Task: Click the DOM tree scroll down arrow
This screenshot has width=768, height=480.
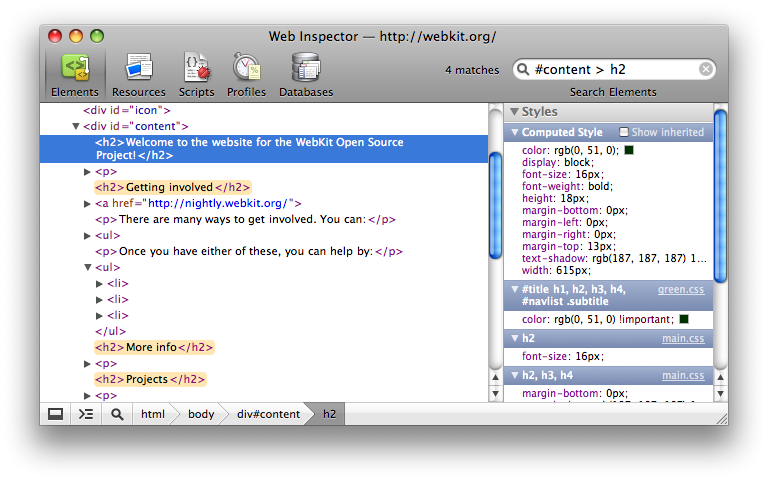Action: point(495,393)
